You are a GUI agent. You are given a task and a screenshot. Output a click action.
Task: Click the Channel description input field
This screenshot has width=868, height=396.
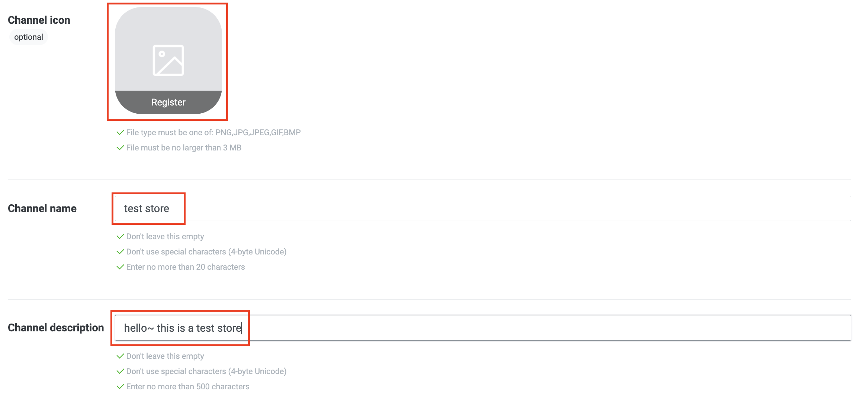tap(483, 328)
